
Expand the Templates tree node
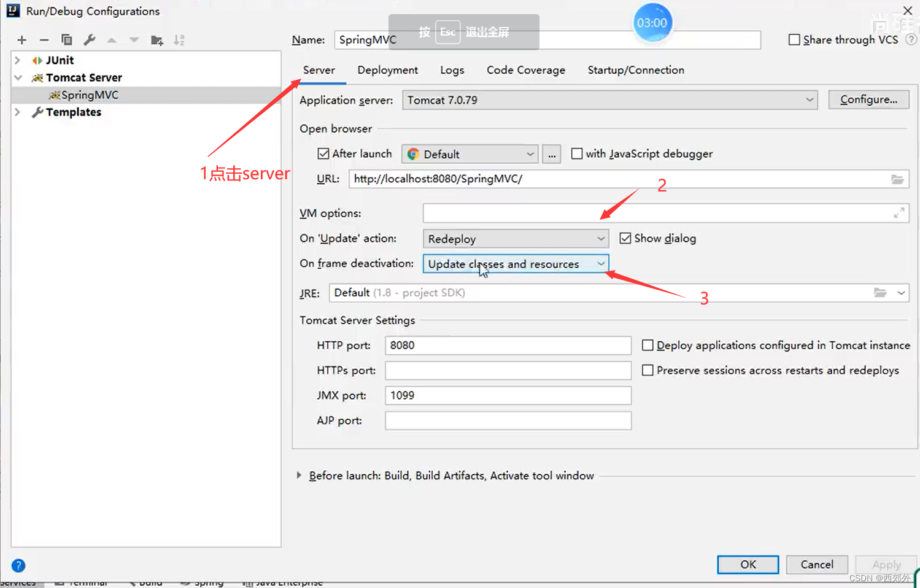[x=18, y=112]
